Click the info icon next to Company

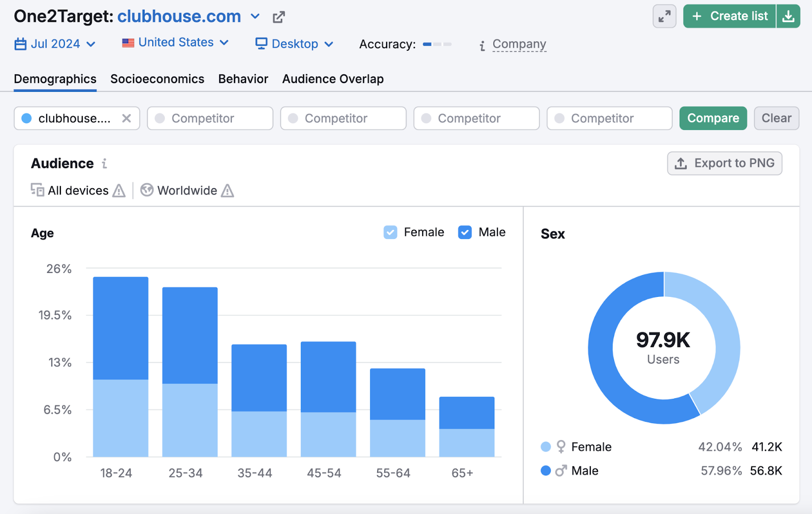click(x=482, y=46)
